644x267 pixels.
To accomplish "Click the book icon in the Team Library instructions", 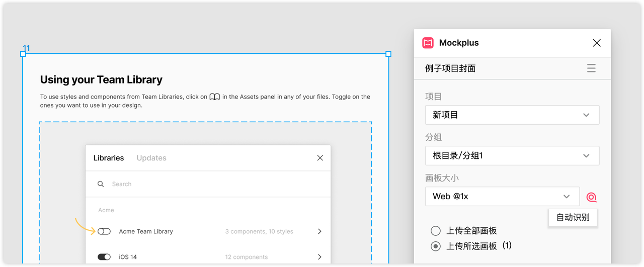I will (x=215, y=97).
